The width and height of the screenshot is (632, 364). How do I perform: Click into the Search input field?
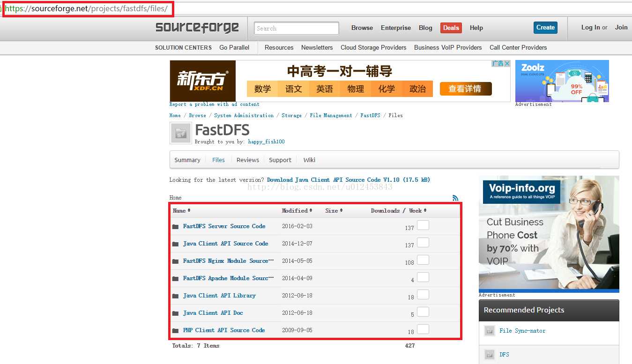pyautogui.click(x=296, y=28)
